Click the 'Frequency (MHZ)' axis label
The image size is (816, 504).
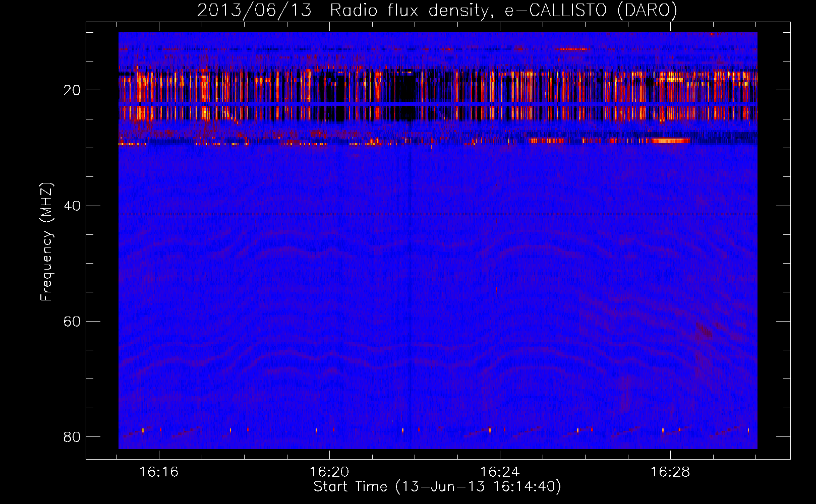[x=46, y=242]
